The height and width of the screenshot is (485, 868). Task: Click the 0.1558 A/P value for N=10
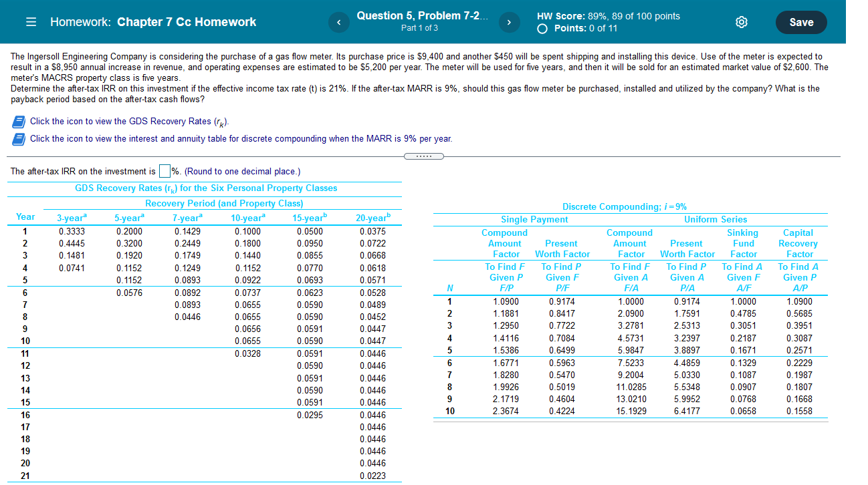[x=799, y=411]
